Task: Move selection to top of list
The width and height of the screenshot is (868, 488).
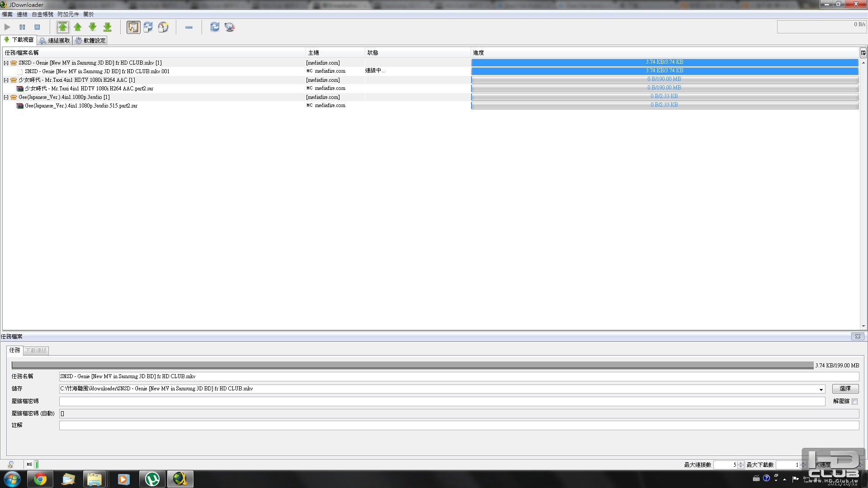Action: [63, 27]
